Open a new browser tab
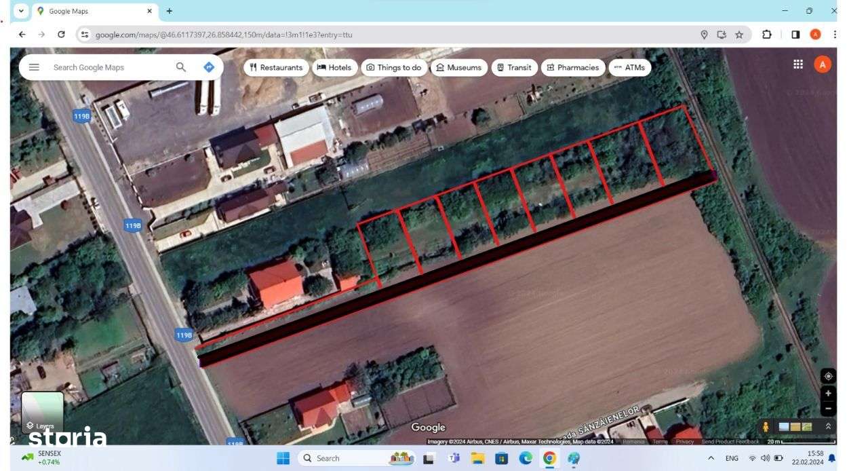 pyautogui.click(x=169, y=11)
